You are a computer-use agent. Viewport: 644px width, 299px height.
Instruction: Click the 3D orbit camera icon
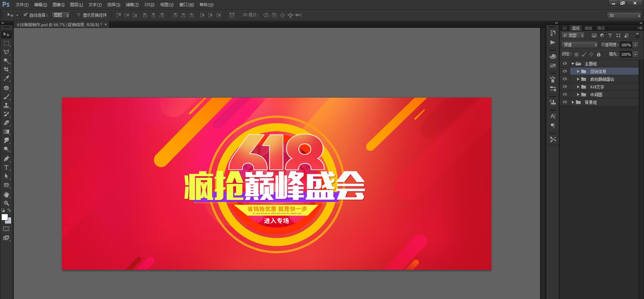pos(266,15)
